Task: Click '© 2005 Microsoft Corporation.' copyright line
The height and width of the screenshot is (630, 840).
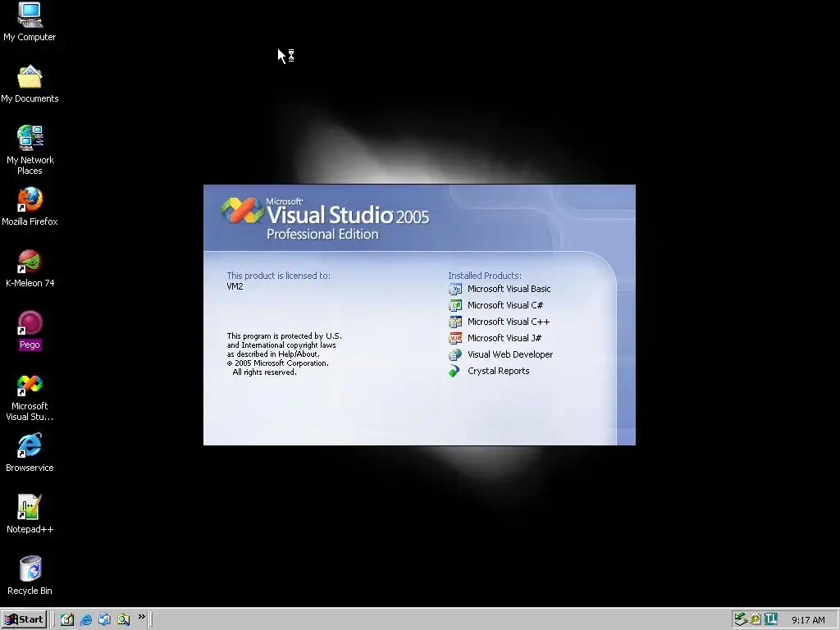Action: (277, 363)
